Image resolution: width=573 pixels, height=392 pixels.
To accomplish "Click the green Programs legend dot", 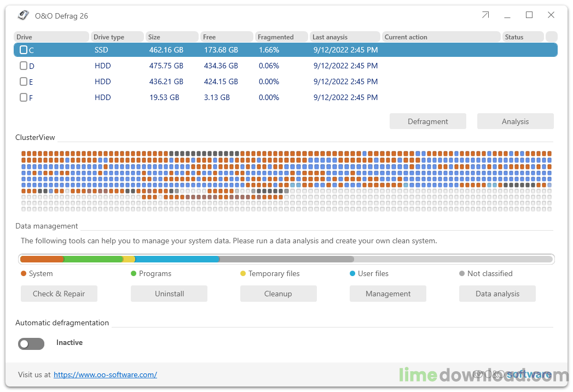I will (134, 273).
